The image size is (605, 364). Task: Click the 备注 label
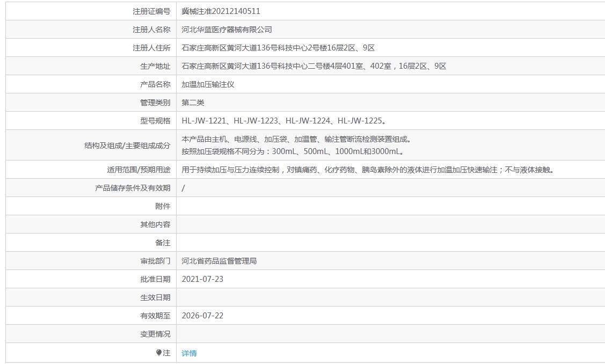coord(163,243)
